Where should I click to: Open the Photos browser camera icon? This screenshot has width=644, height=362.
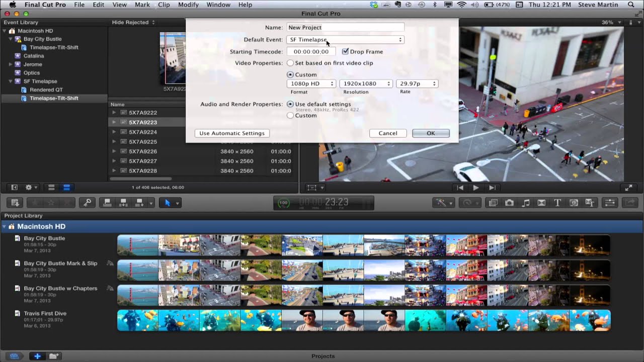(509, 203)
